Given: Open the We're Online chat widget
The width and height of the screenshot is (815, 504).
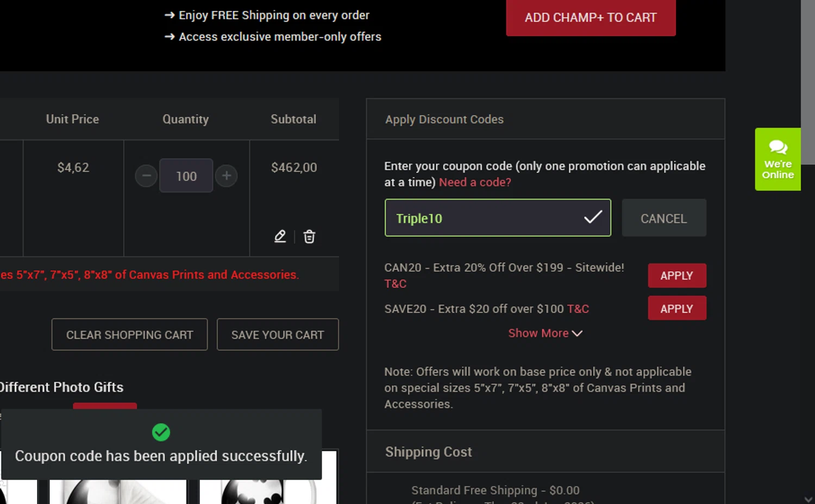Looking at the screenshot, I should [x=778, y=159].
